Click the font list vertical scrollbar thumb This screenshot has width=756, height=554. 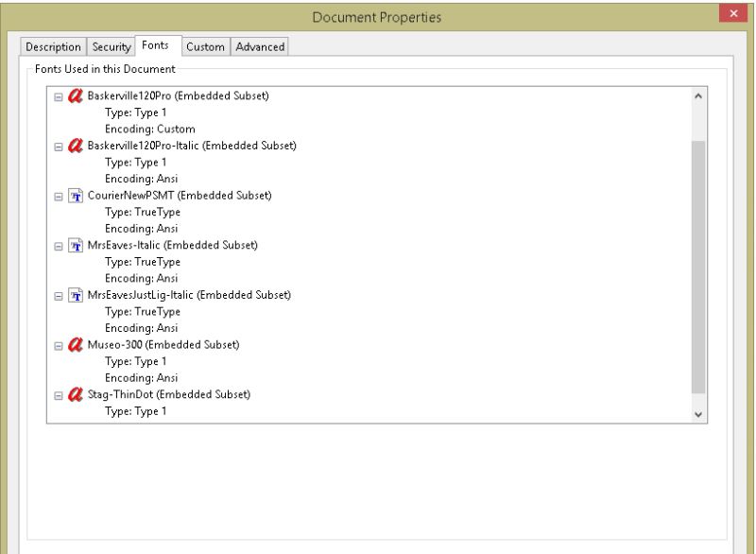(697, 267)
